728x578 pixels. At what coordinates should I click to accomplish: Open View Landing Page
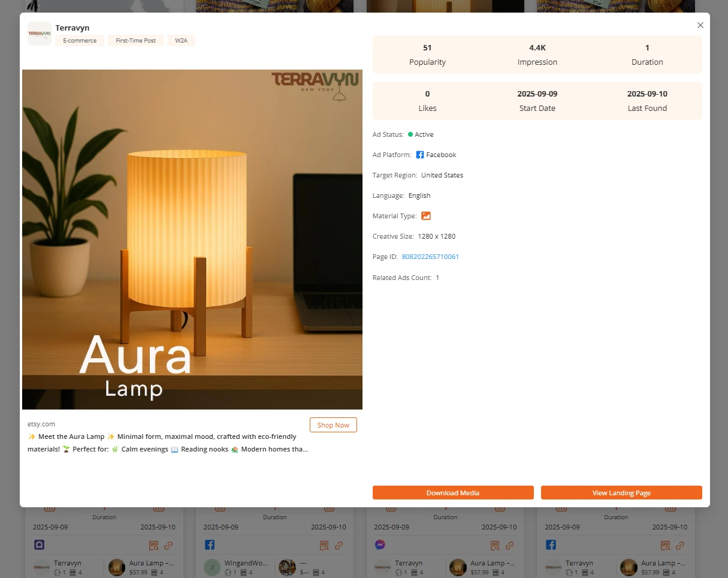621,493
